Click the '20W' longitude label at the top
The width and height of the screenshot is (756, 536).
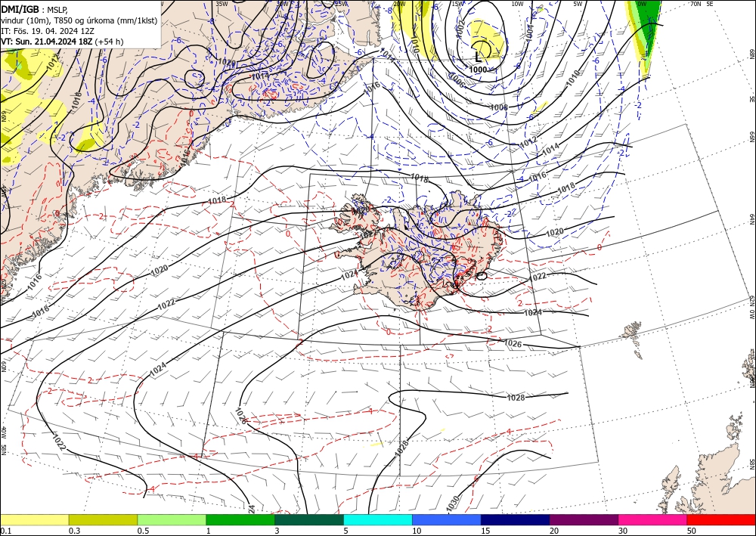(x=398, y=4)
